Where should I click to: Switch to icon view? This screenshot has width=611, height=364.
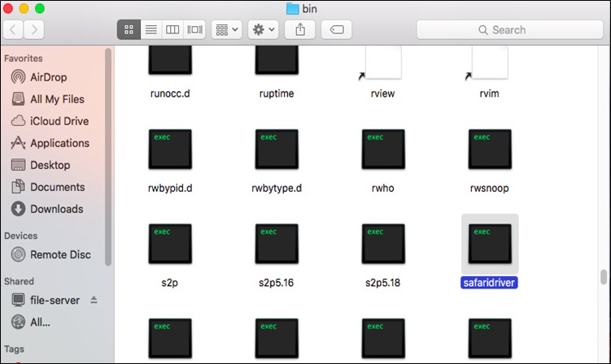(129, 29)
